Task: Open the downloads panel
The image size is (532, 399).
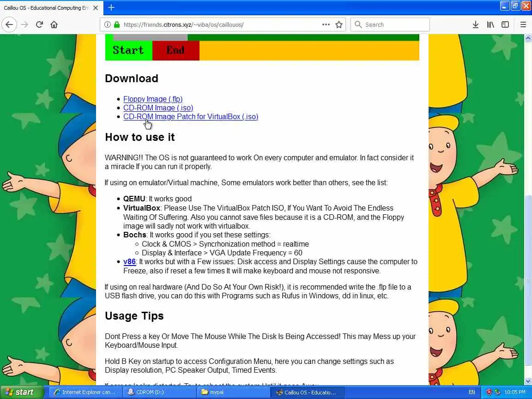Action: [476, 24]
